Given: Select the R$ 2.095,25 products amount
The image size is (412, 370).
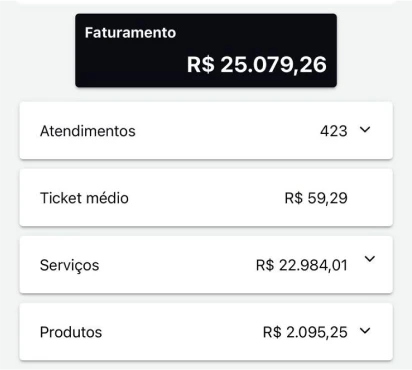Looking at the screenshot, I should click(305, 332).
